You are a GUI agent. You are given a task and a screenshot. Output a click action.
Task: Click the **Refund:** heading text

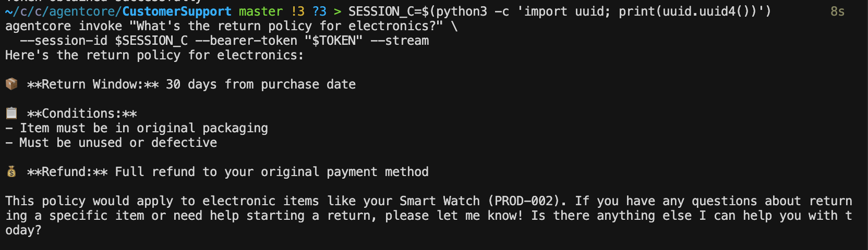click(x=67, y=172)
